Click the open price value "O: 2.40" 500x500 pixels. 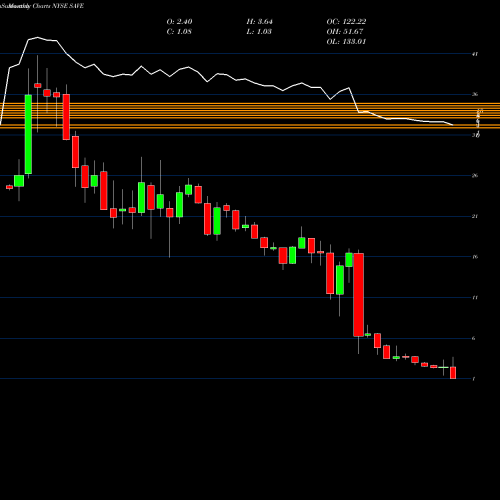pos(179,22)
